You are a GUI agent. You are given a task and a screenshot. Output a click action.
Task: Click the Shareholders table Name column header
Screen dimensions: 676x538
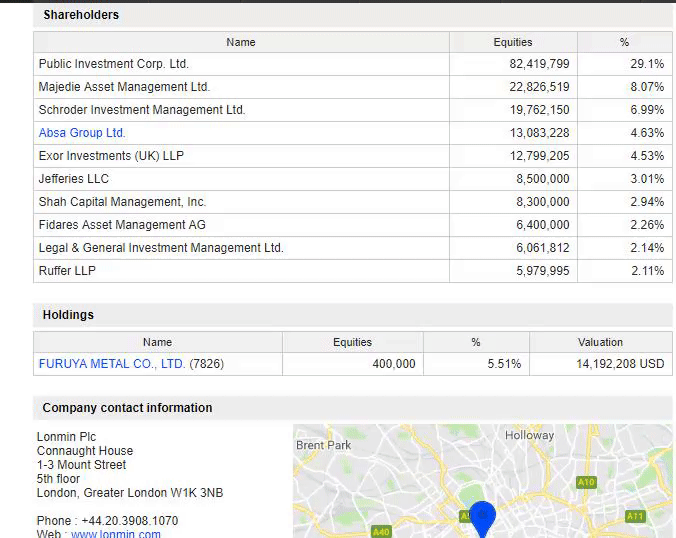(241, 42)
